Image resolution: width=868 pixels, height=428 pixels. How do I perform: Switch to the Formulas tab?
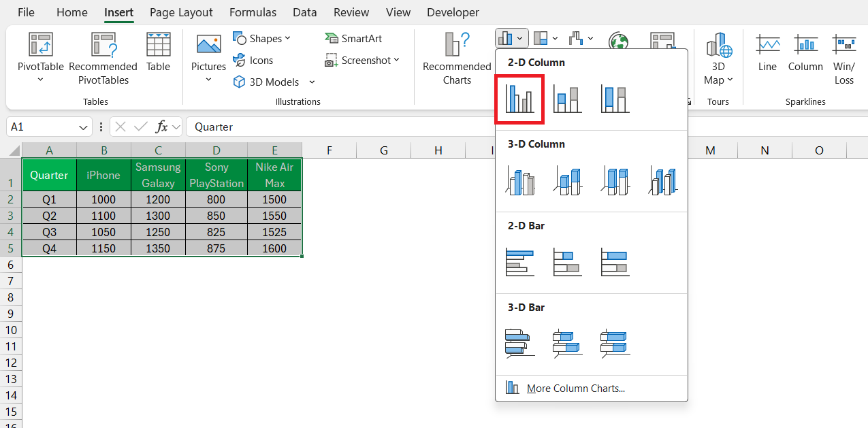tap(253, 12)
